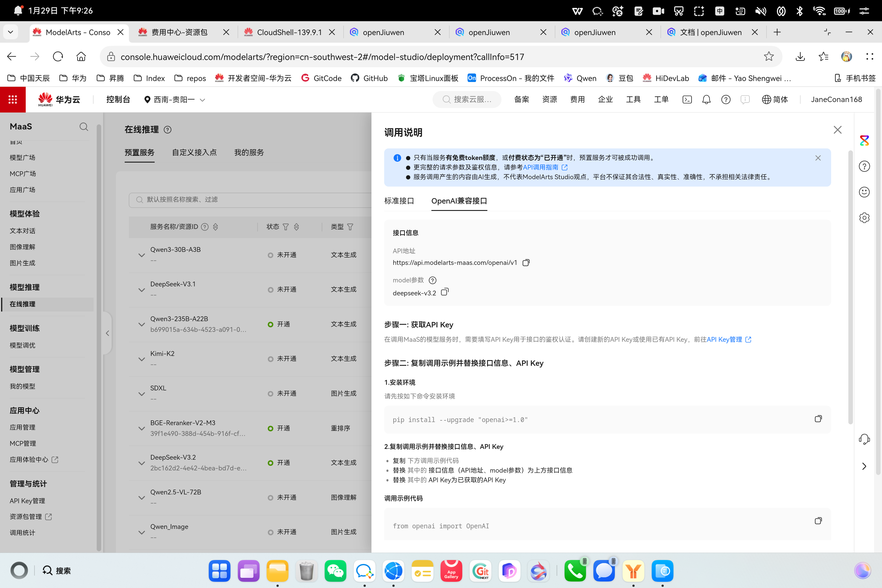Copy the pip install command

818,419
